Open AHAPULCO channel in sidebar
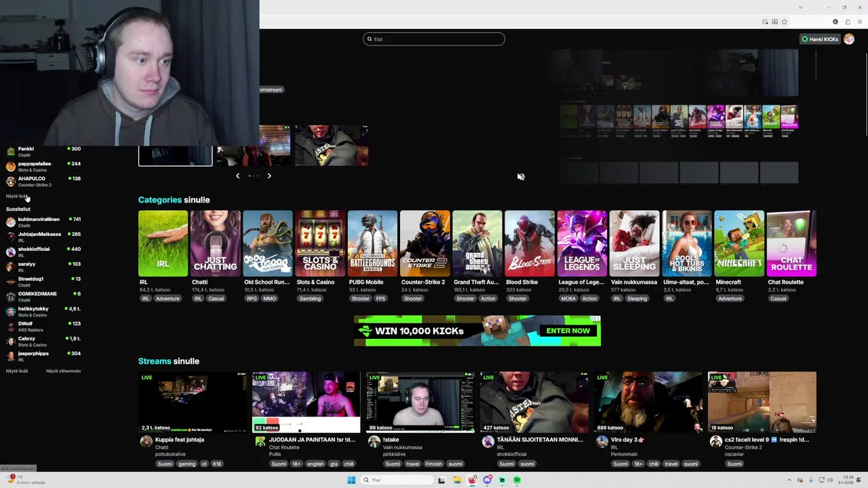868x488 pixels. point(43,181)
